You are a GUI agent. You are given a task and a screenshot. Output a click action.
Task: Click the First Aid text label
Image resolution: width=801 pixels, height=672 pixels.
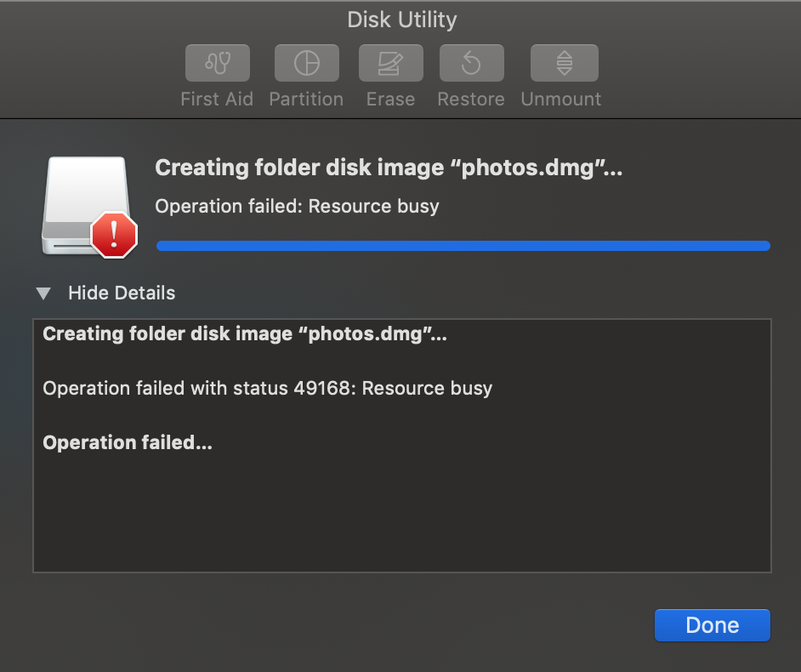click(217, 100)
